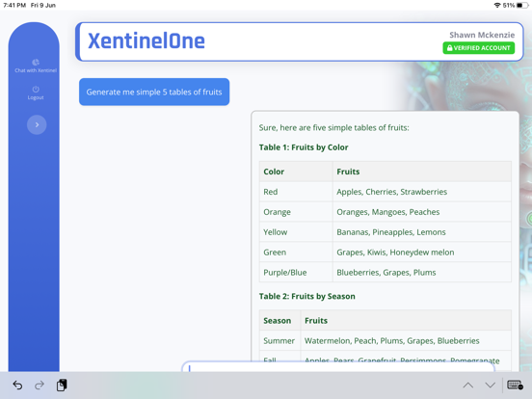The image size is (532, 399).
Task: Click the status bar date Fri 9 Jun
Action: [x=43, y=5]
